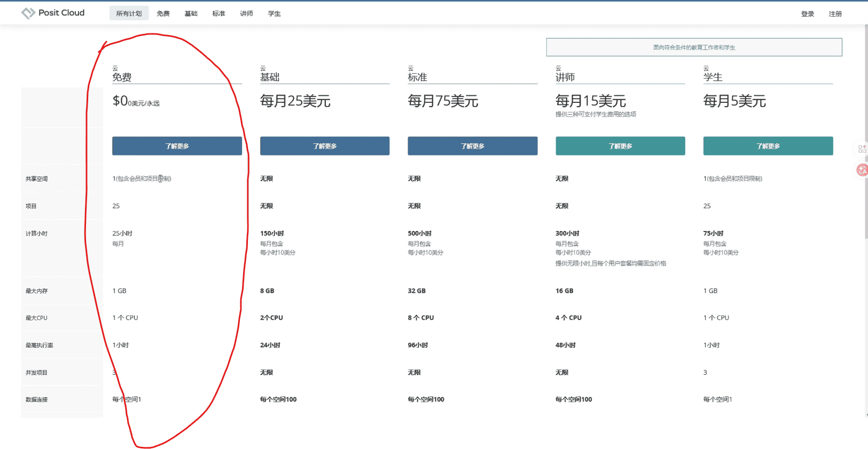Select the 所有计划 tab

[x=129, y=13]
